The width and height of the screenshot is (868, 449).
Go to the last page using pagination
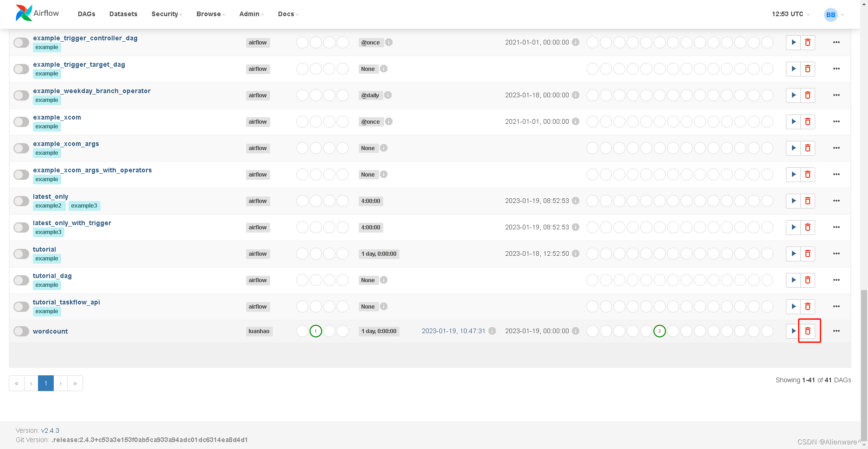click(x=75, y=383)
